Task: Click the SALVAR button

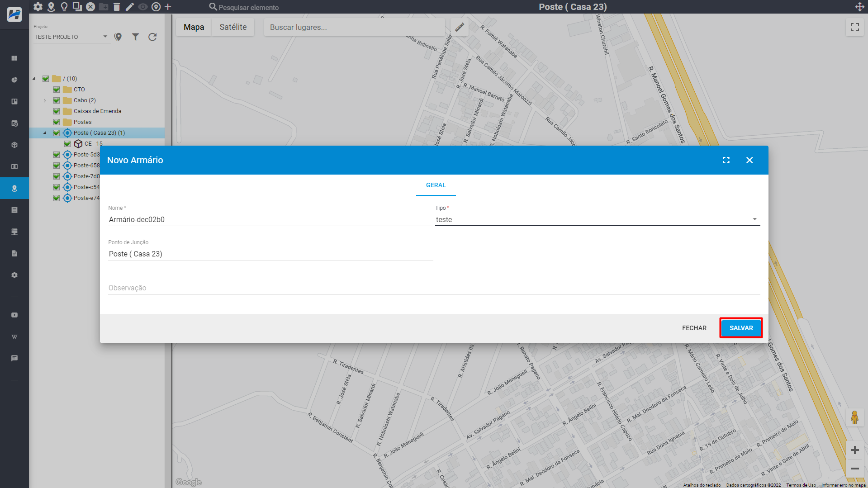Action: (741, 328)
